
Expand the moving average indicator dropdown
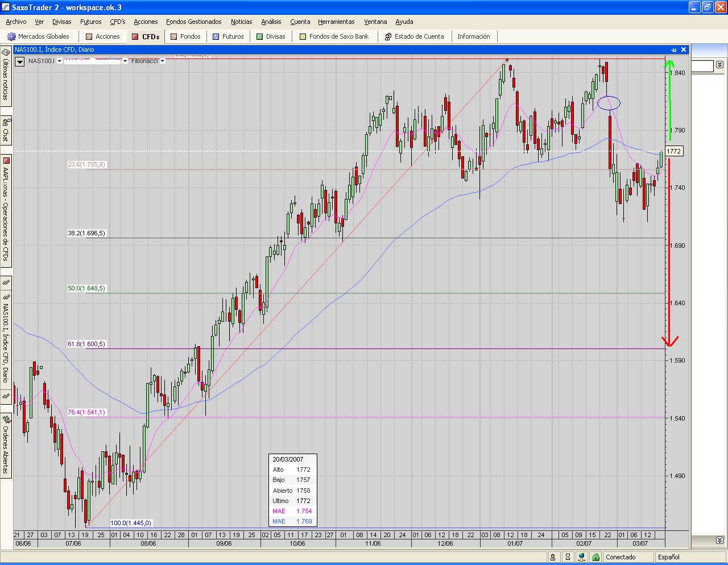125,61
